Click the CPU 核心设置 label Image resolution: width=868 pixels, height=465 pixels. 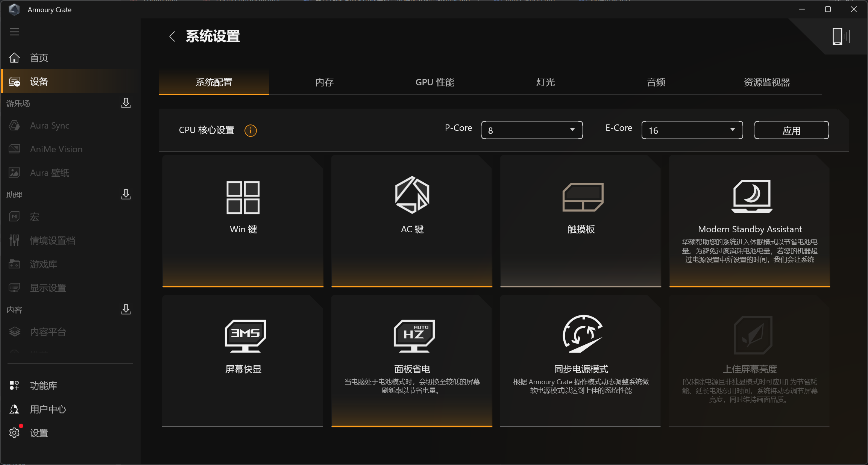[x=206, y=130]
